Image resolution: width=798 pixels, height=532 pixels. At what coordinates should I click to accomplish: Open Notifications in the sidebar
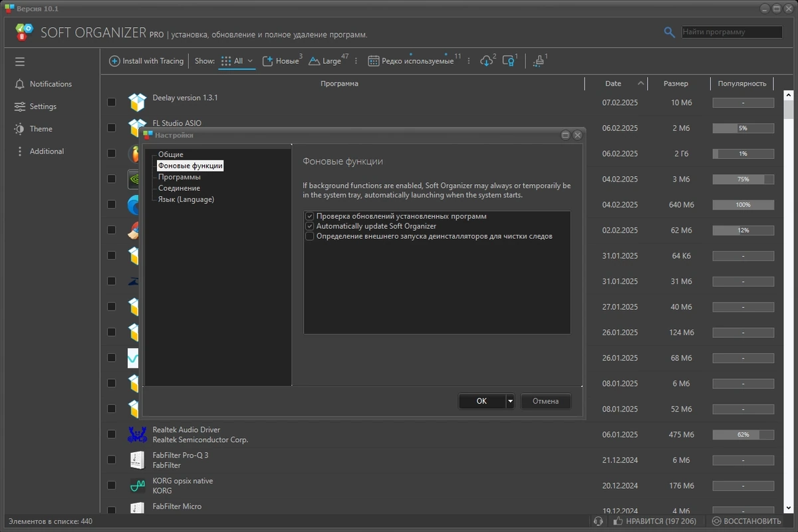click(x=51, y=84)
